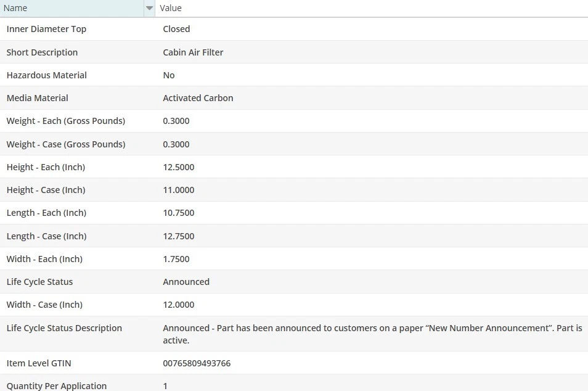Click the Item Level GTIN number 00765809493766
This screenshot has height=391, width=588.
[x=197, y=363]
